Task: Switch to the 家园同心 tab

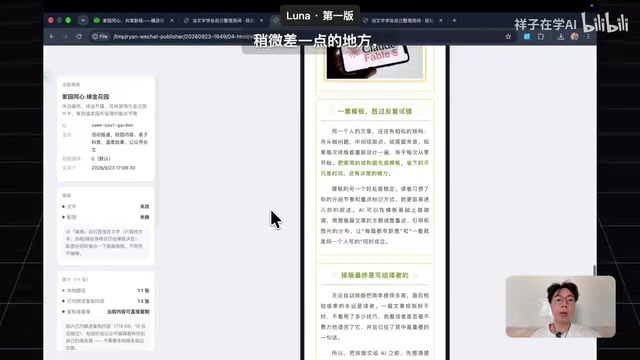Action: 133,20
